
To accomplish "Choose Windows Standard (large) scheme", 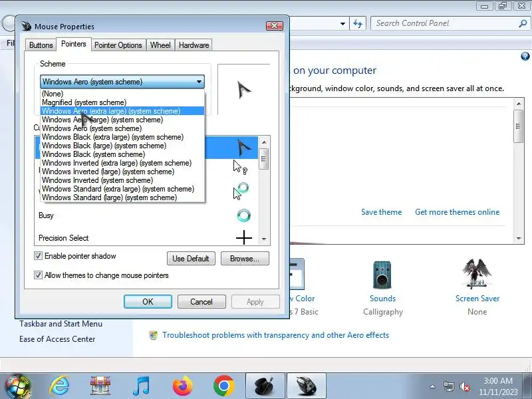I will point(122,198).
